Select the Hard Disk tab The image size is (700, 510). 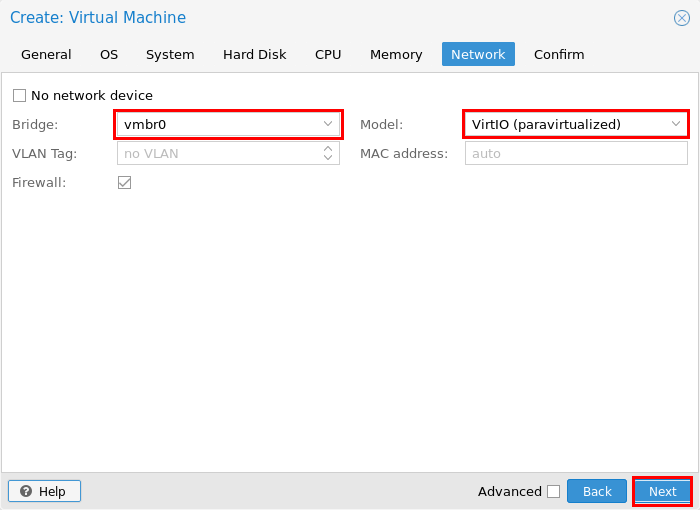tap(254, 54)
